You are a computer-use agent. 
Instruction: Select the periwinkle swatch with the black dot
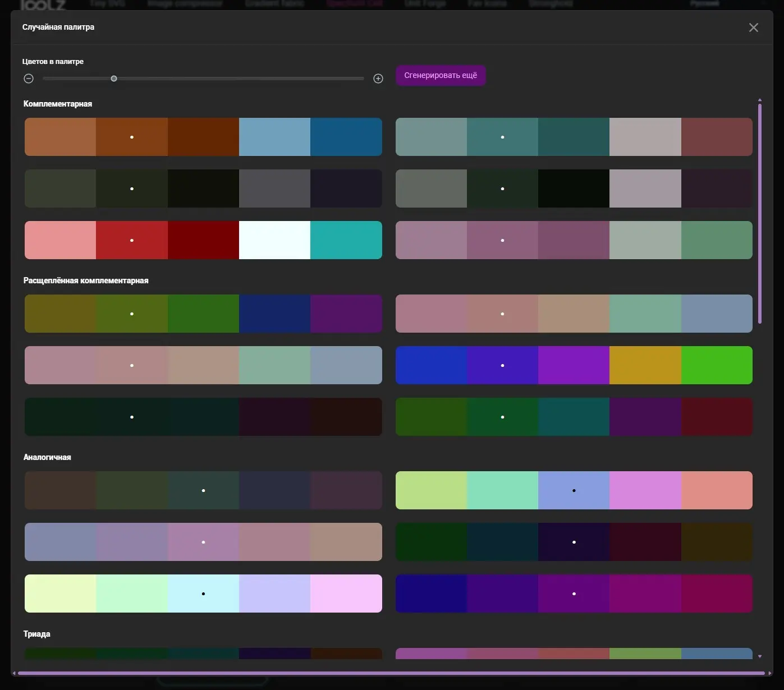tap(574, 490)
